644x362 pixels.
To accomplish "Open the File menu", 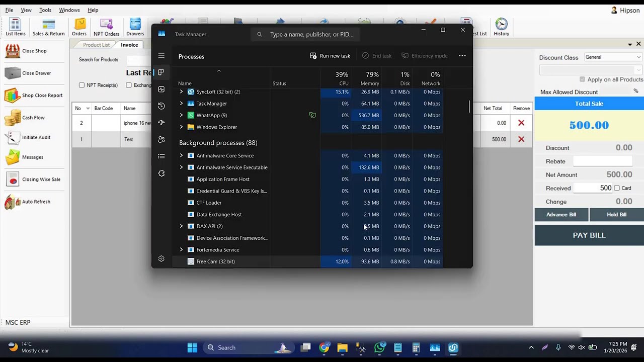I will (x=9, y=10).
